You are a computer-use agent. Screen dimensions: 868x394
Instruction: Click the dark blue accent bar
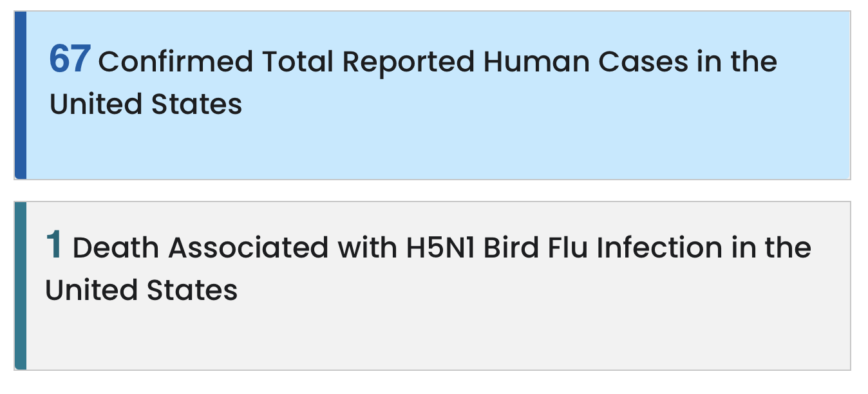(x=21, y=95)
